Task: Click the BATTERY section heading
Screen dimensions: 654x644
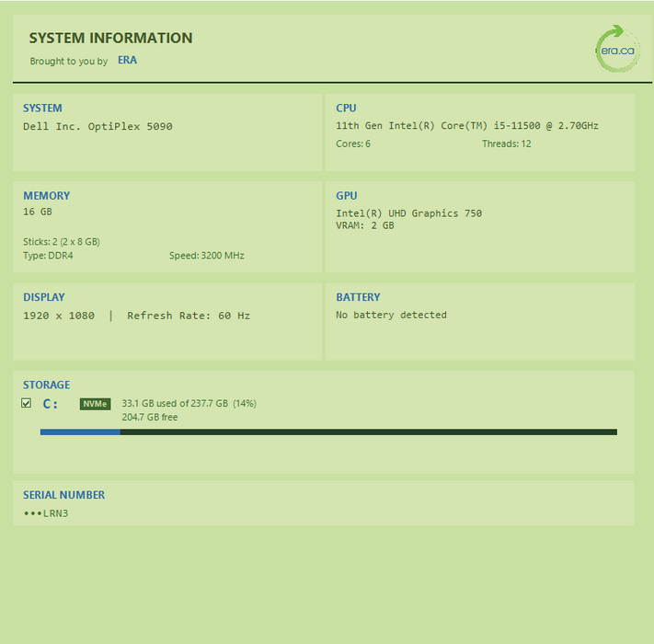Action: (358, 297)
